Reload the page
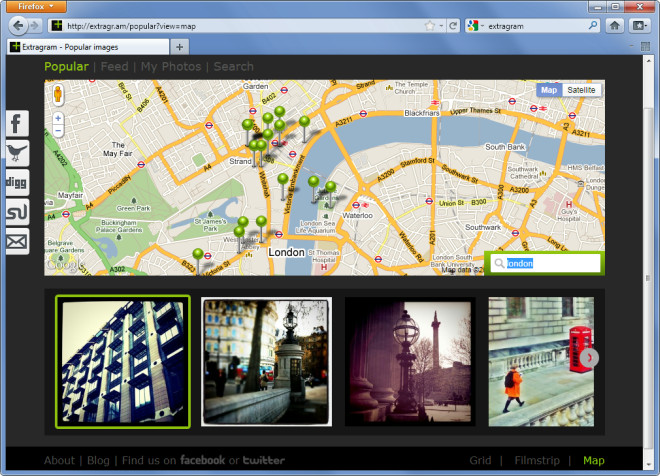660x476 pixels. click(x=453, y=26)
